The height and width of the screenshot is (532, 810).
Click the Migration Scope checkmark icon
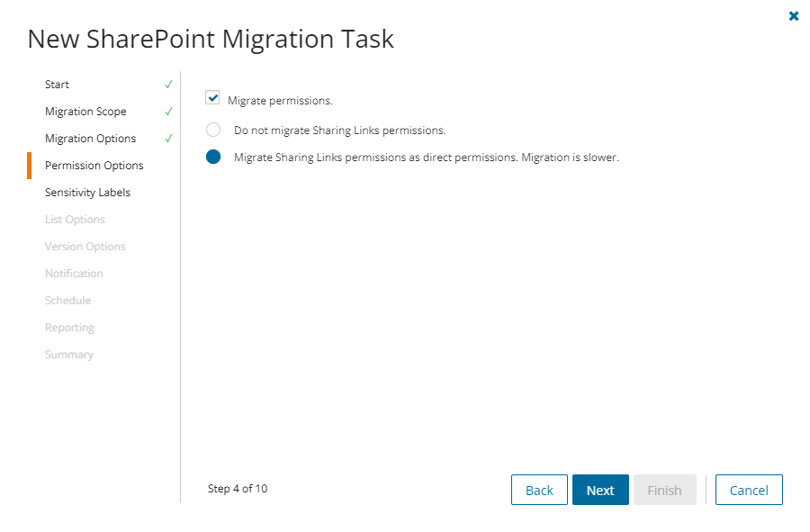pos(168,112)
